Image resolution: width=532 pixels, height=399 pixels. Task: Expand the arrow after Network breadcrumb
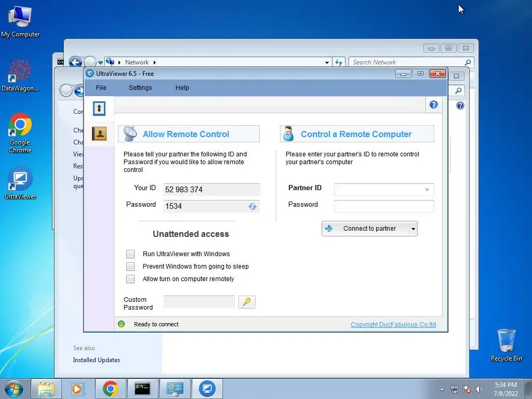(x=155, y=62)
